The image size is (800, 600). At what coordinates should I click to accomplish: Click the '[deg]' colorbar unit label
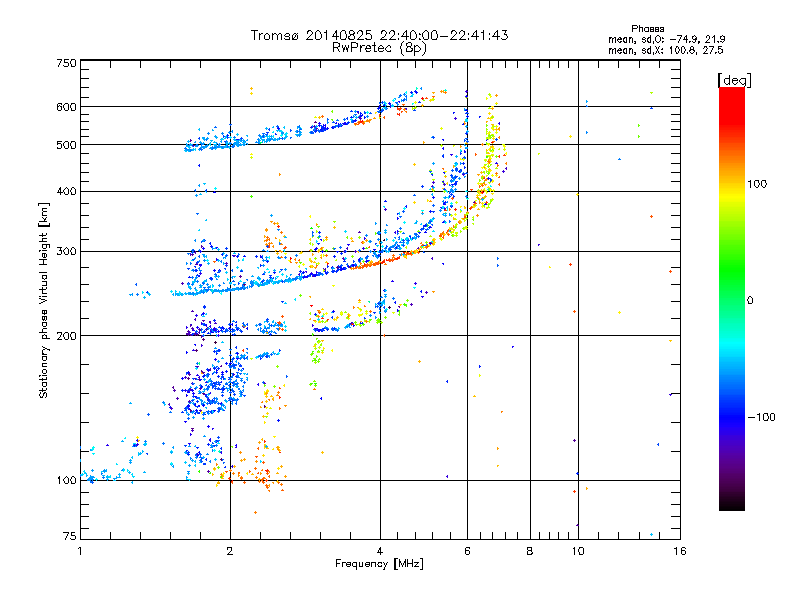(x=734, y=80)
